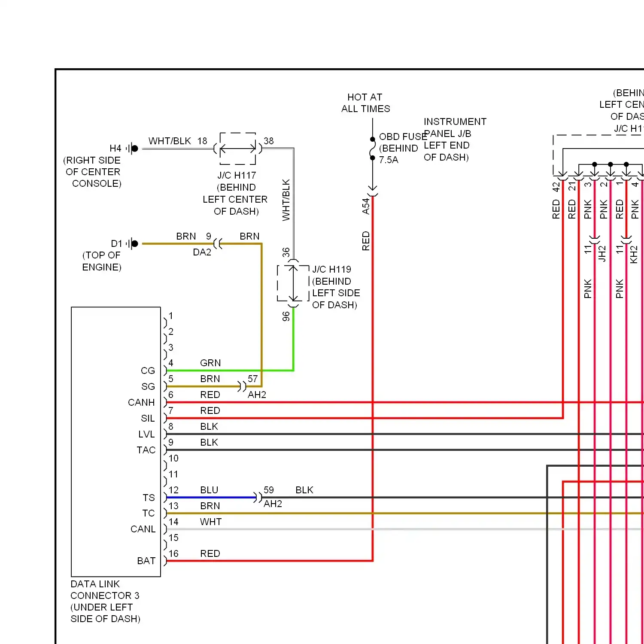This screenshot has width=644, height=644.
Task: Select the AH2 label beneath pin 59
Action: tap(273, 504)
